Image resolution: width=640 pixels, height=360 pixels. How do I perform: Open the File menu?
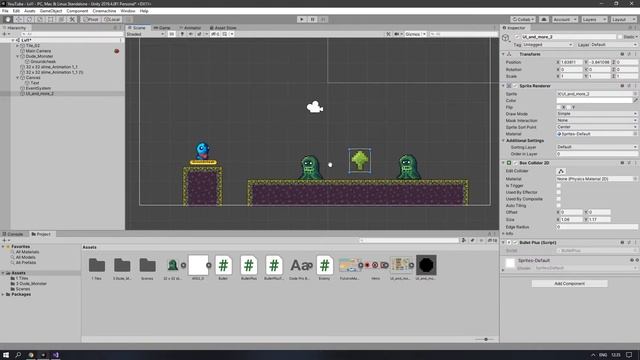(5, 11)
